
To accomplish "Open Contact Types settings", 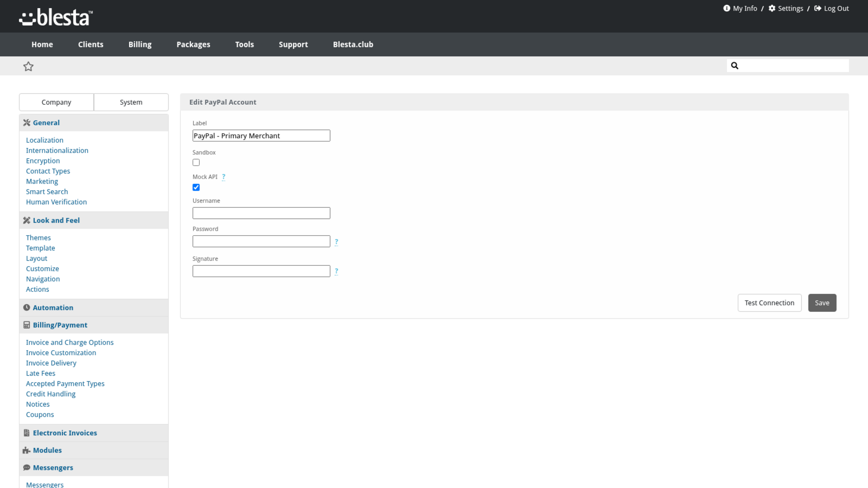I will pyautogui.click(x=48, y=171).
